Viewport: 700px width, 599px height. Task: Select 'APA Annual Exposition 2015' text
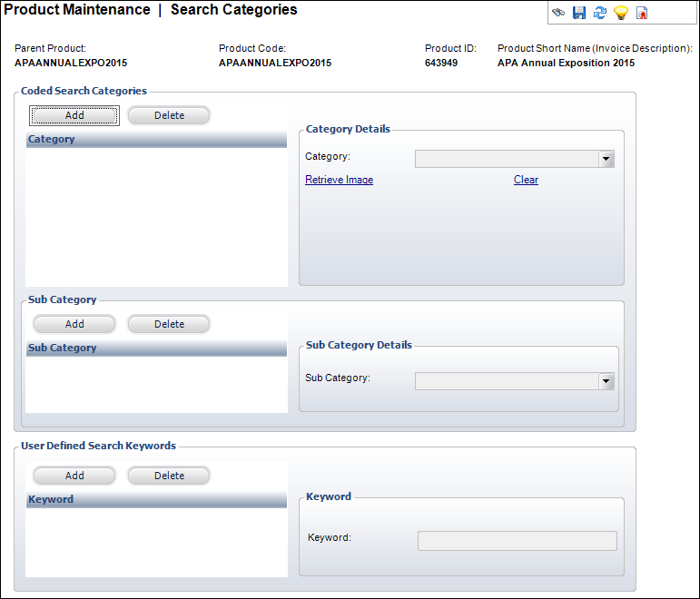coord(566,63)
